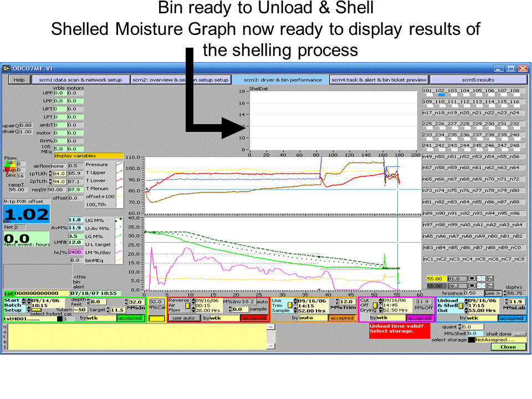Image resolution: width=532 pixels, height=399 pixels.
Task: Click the waveform graph icon beside Pressure
Action: pyautogui.click(x=120, y=165)
